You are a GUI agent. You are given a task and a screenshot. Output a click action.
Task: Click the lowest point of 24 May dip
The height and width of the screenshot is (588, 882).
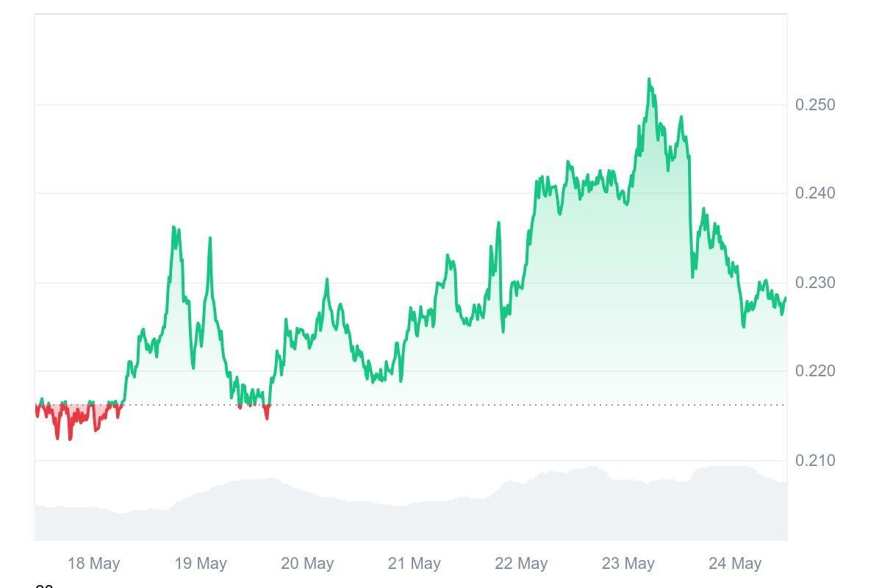[744, 326]
